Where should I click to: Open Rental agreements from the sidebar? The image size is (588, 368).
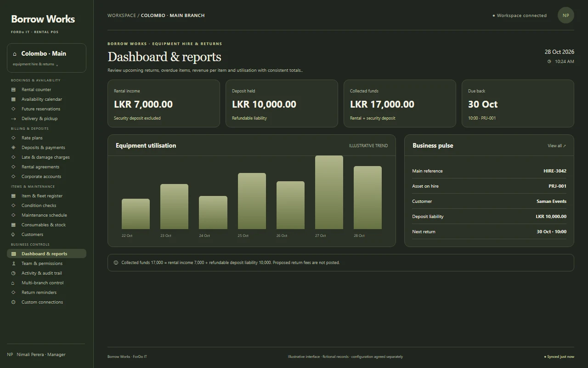click(46, 167)
